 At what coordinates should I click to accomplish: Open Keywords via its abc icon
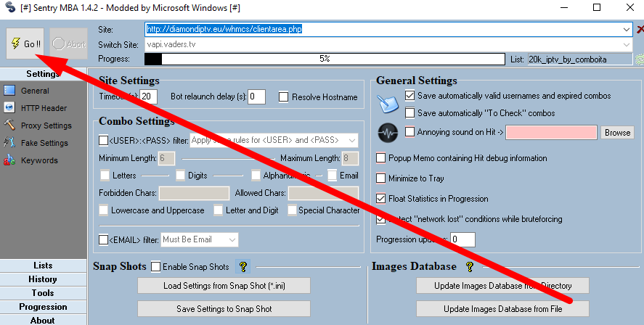9,160
